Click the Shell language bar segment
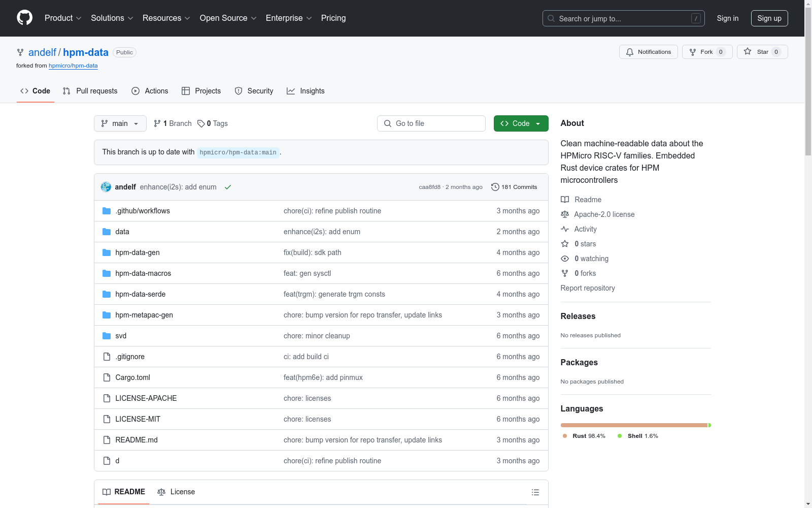The height and width of the screenshot is (508, 812). tap(709, 425)
